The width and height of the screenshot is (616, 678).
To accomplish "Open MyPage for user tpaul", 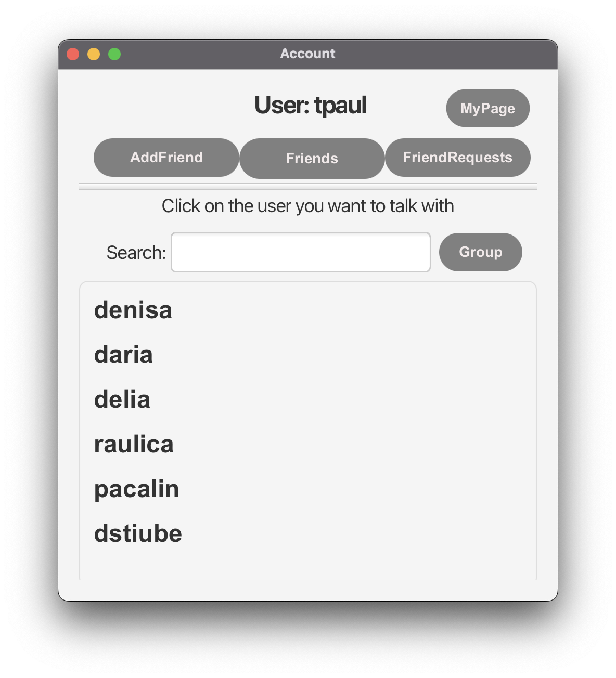I will [487, 108].
